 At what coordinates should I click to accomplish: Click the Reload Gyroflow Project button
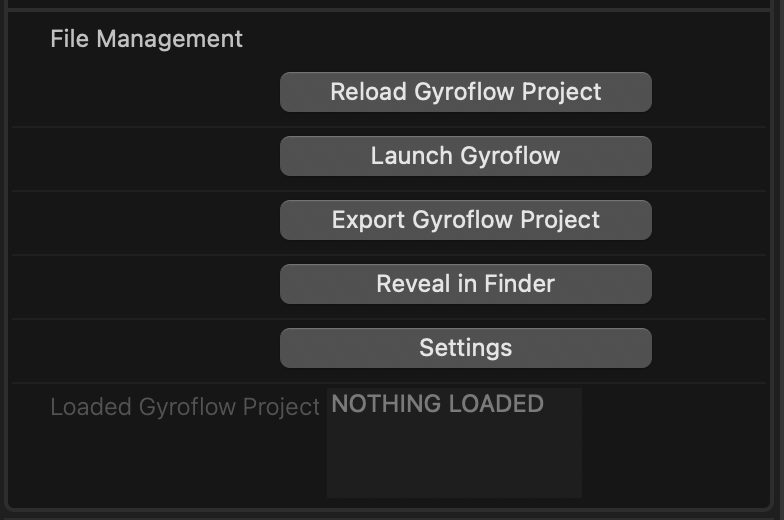pos(466,92)
